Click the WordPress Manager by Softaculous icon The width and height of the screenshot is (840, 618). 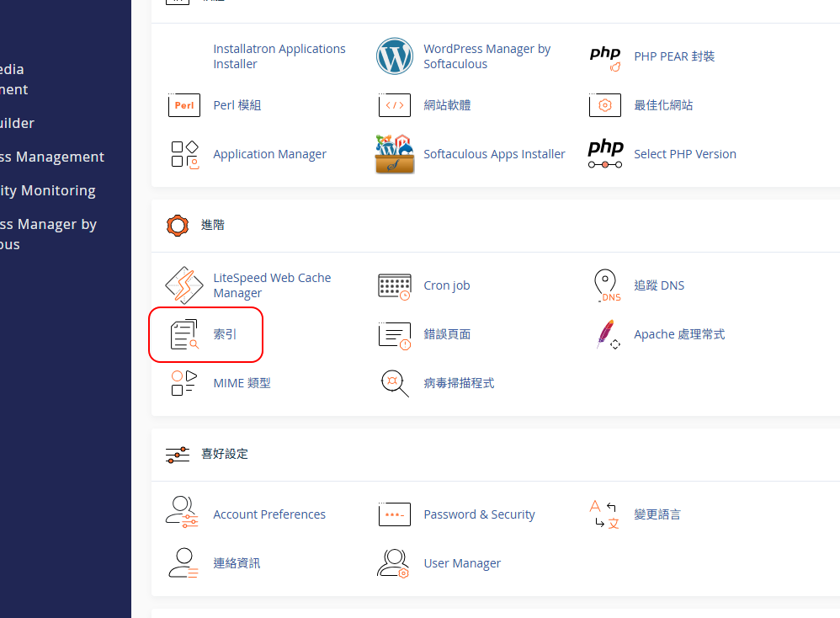[x=395, y=56]
